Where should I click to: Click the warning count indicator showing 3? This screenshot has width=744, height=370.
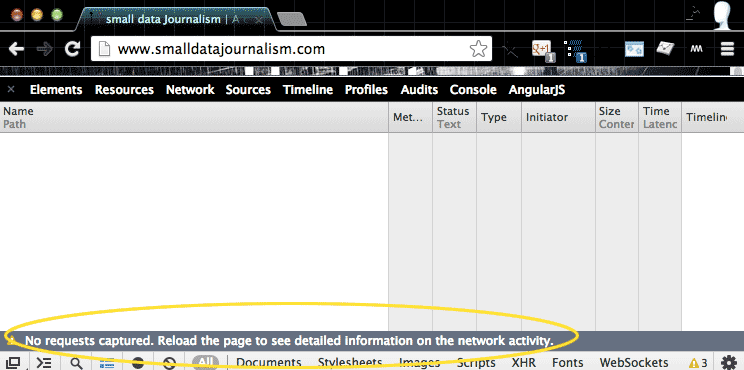click(x=698, y=363)
